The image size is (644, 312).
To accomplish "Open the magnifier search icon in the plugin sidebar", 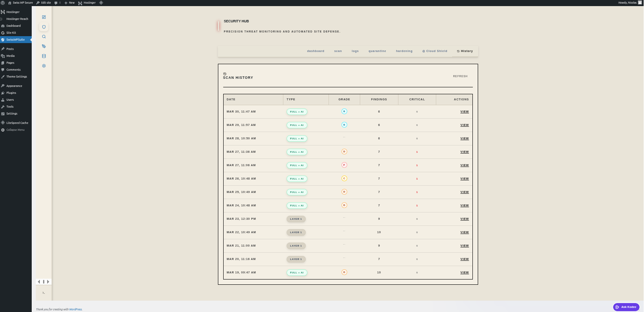I will coord(44,37).
